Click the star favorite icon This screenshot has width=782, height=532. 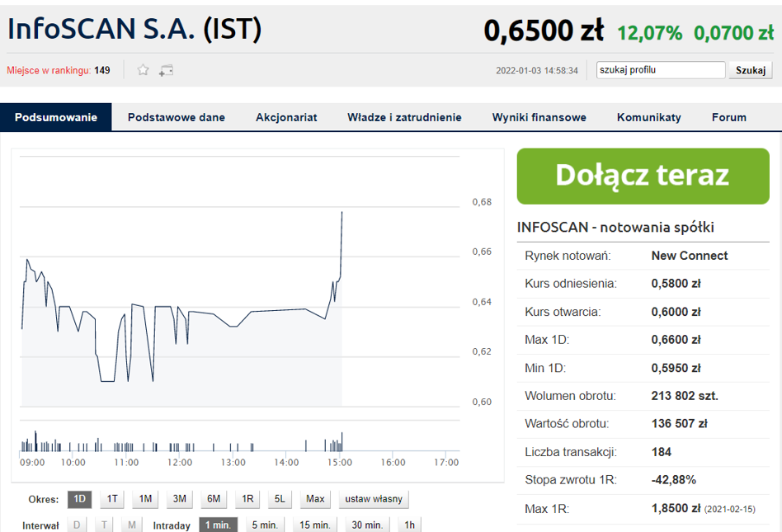[143, 70]
